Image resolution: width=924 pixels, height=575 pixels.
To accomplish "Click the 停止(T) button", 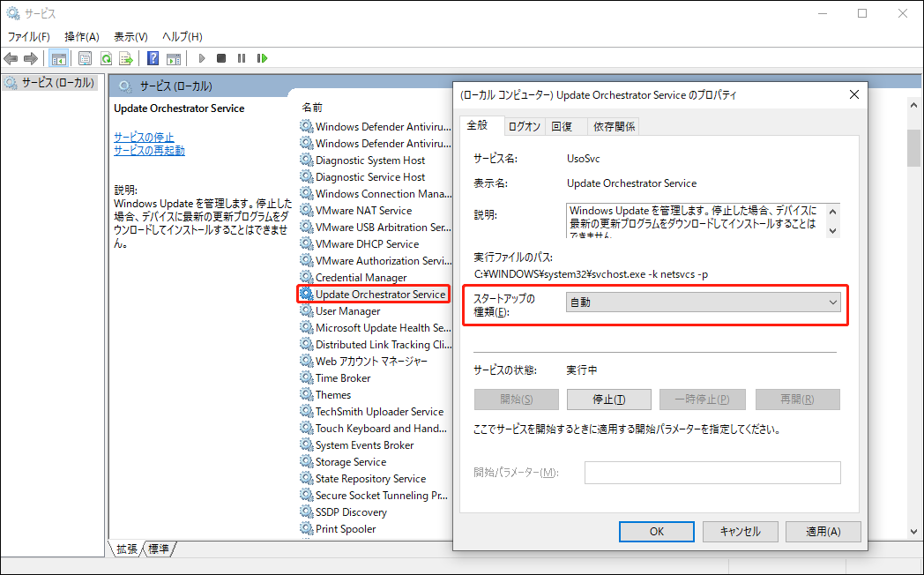I will pyautogui.click(x=608, y=400).
